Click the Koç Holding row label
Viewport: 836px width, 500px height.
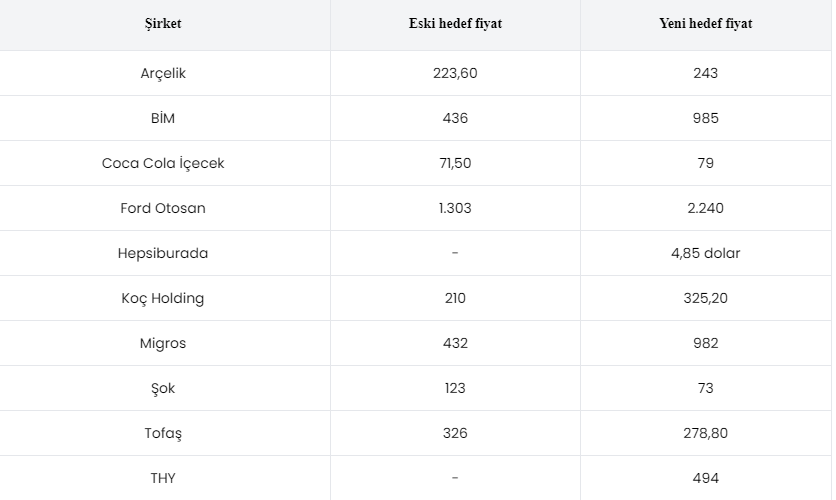click(x=163, y=298)
